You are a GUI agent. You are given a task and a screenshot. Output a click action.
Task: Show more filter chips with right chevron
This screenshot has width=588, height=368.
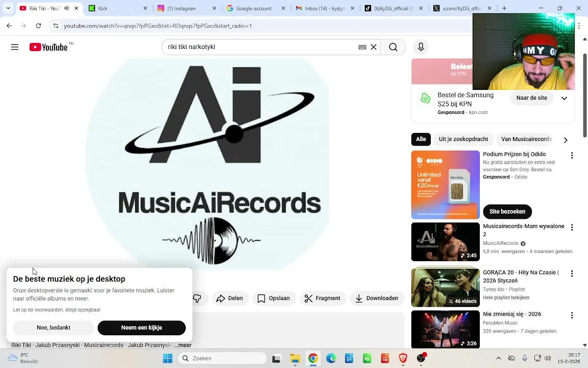[566, 140]
